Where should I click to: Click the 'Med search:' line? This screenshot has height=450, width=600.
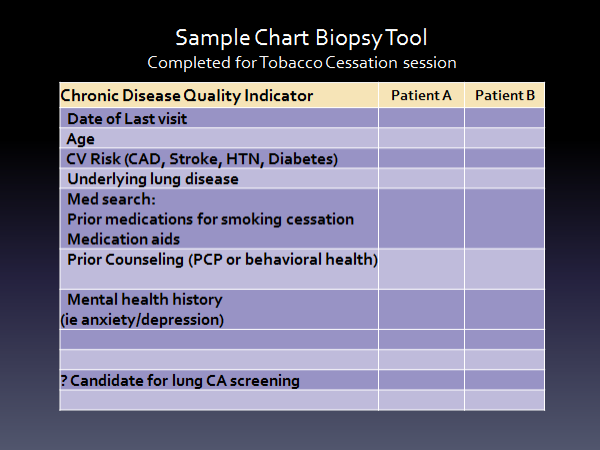point(111,199)
